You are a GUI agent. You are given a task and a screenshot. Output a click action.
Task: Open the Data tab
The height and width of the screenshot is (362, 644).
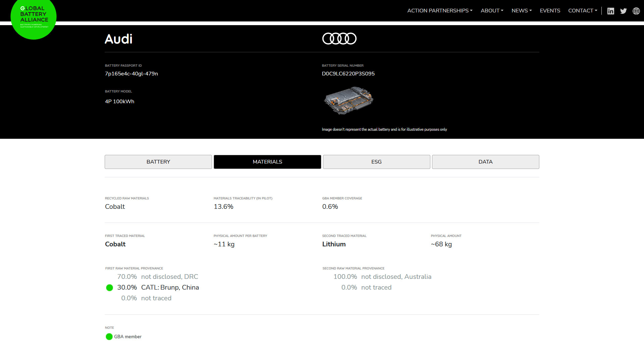tap(485, 162)
